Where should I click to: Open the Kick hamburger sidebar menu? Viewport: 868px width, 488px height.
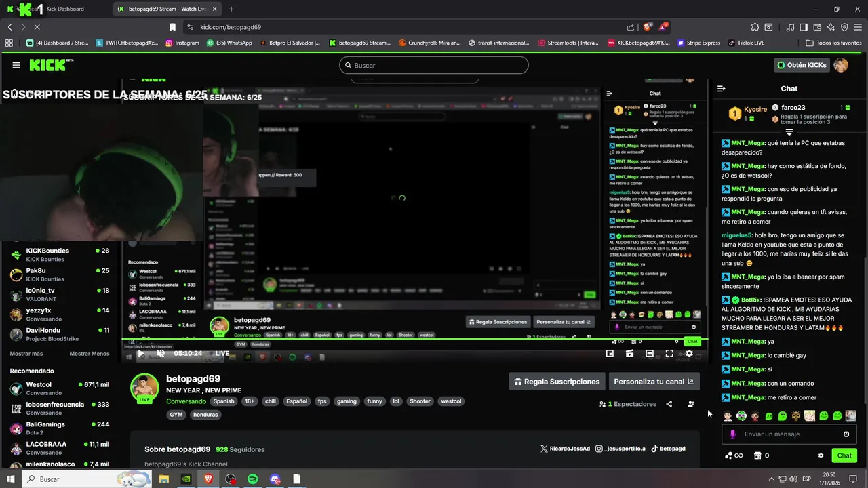pos(16,65)
